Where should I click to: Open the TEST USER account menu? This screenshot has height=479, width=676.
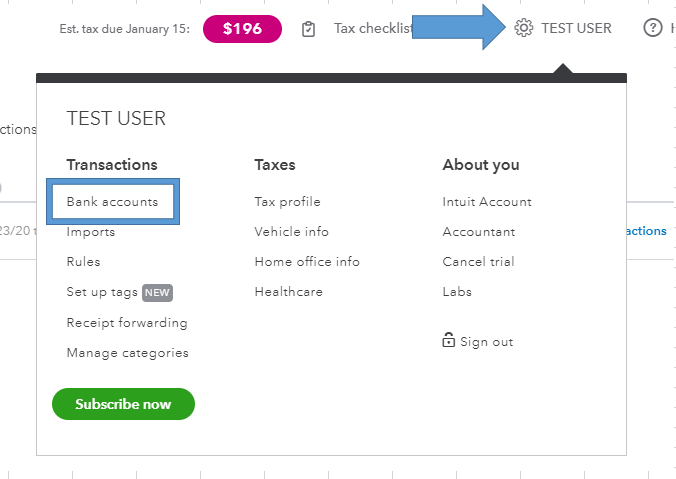click(576, 28)
